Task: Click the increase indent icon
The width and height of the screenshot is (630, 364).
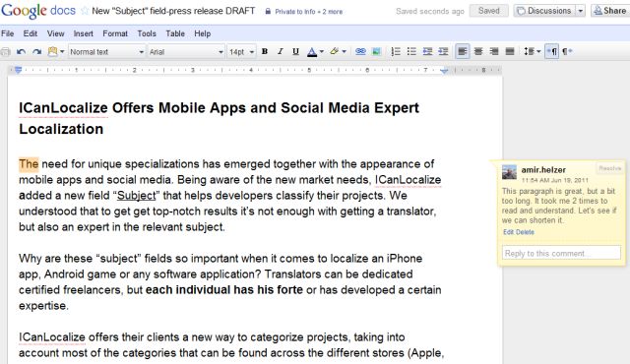Action: pos(443,51)
